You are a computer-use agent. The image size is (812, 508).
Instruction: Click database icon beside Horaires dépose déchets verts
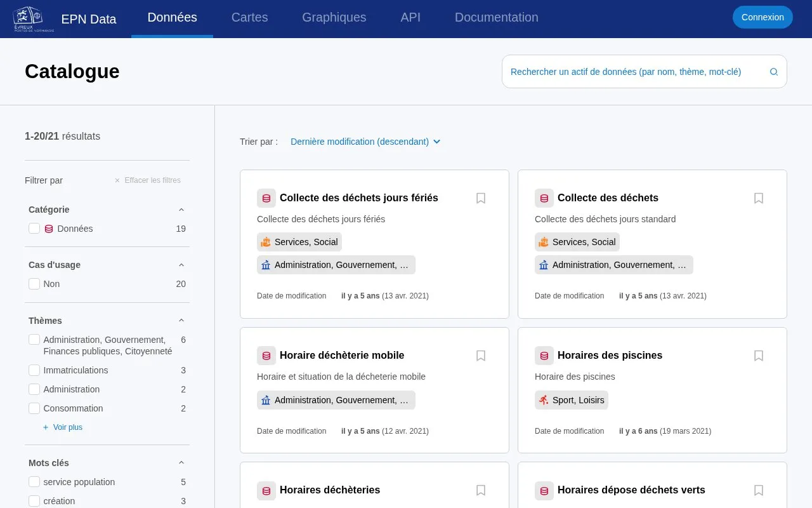coord(544,490)
